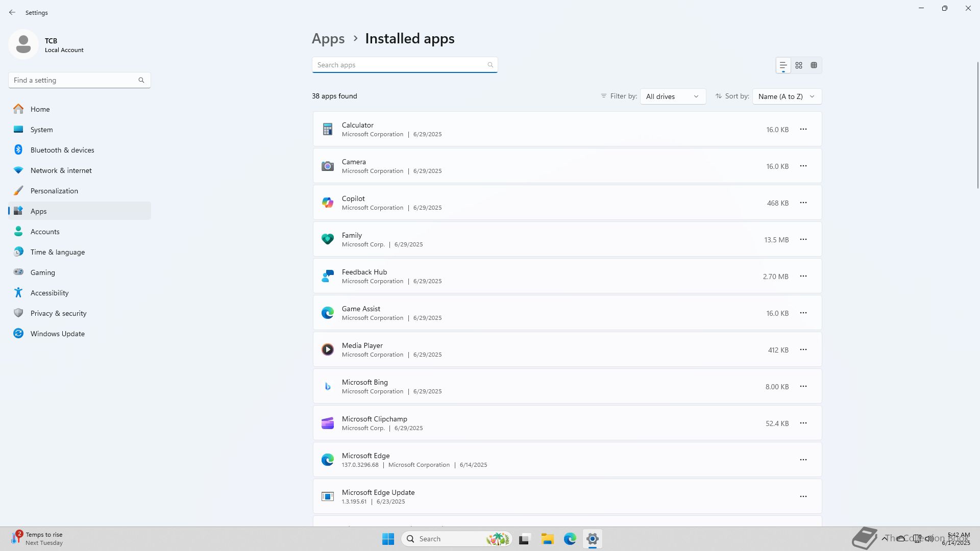Open more options for Media Player

pyautogui.click(x=803, y=349)
